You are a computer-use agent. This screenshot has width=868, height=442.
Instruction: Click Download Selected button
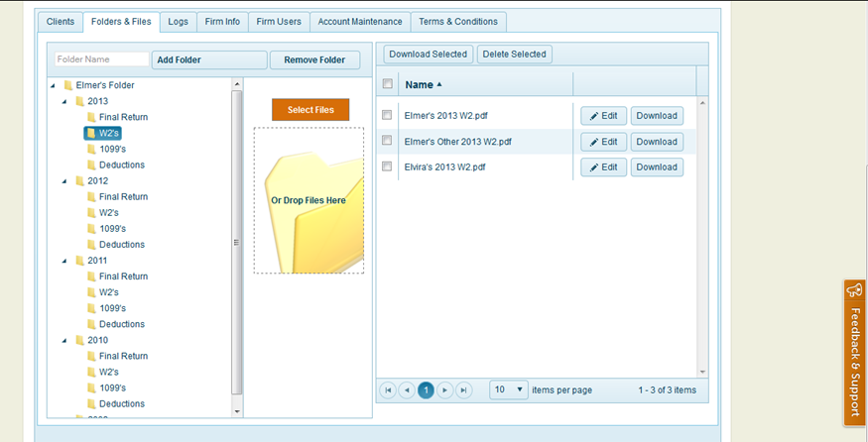coord(427,55)
